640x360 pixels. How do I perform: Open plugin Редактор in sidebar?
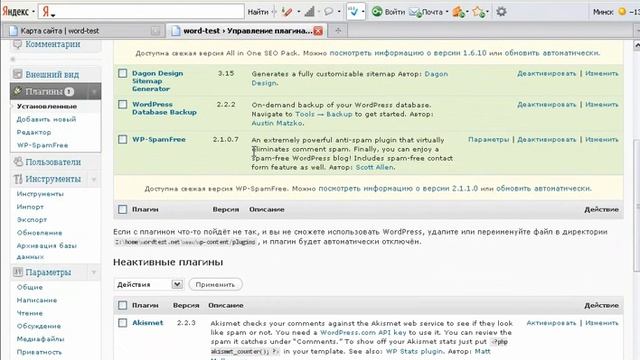point(34,132)
